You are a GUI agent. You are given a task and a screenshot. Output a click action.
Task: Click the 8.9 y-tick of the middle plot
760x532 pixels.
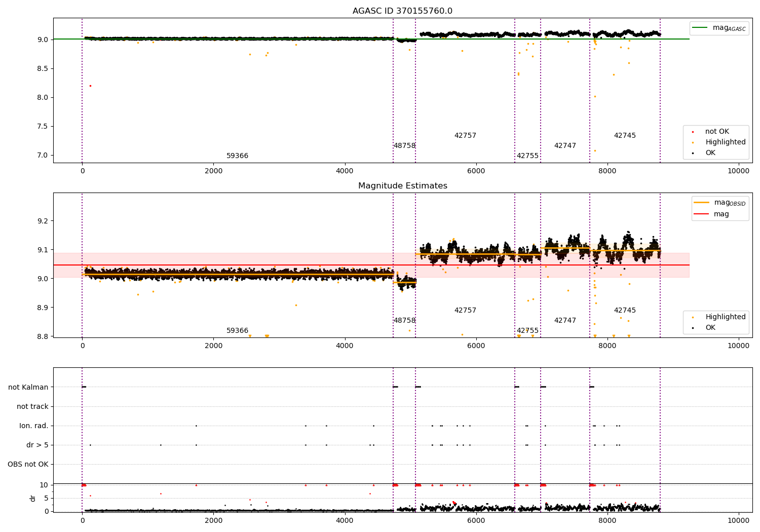[x=43, y=308]
